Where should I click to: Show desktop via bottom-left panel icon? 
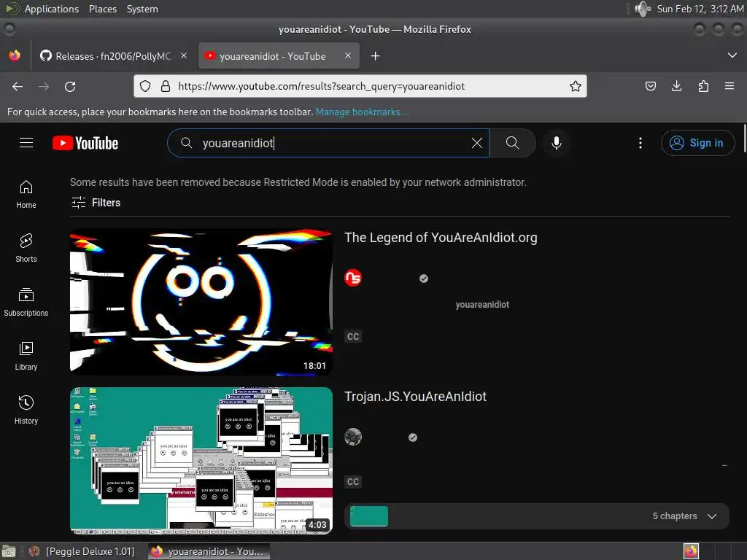click(x=9, y=551)
